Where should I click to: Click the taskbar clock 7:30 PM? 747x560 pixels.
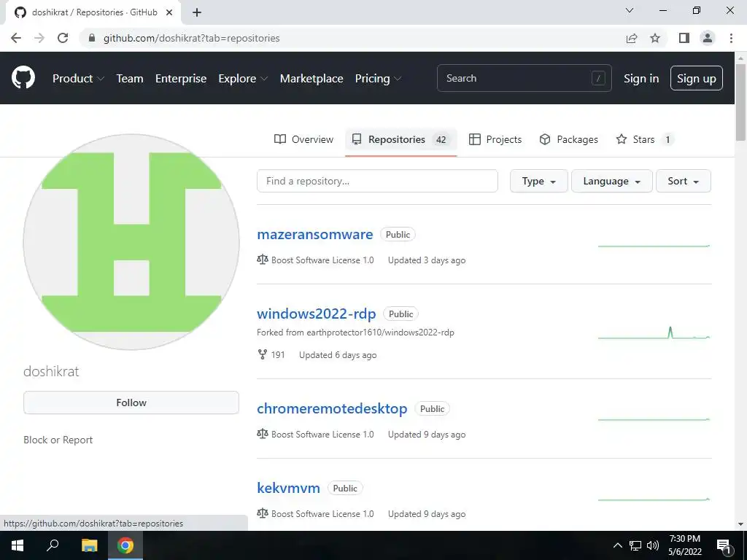[x=684, y=539]
